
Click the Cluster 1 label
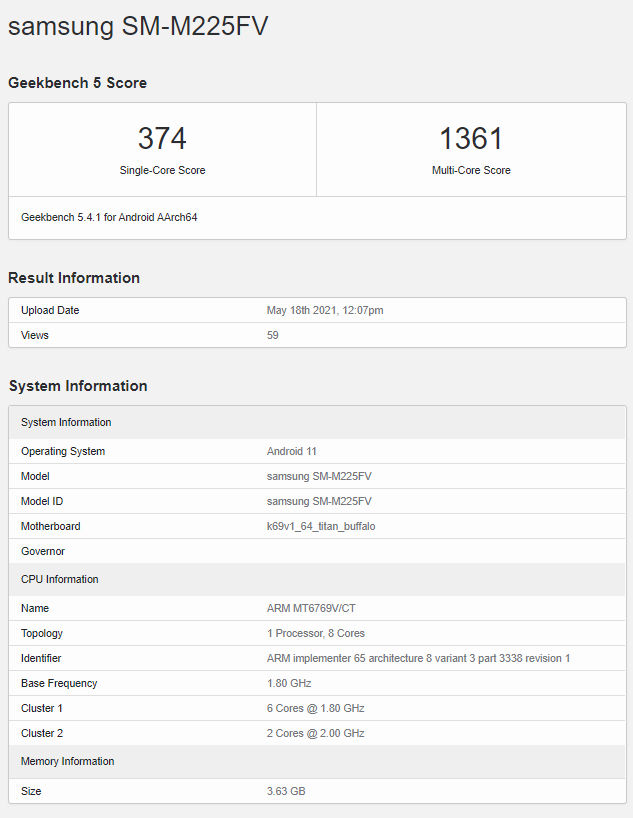pos(42,708)
